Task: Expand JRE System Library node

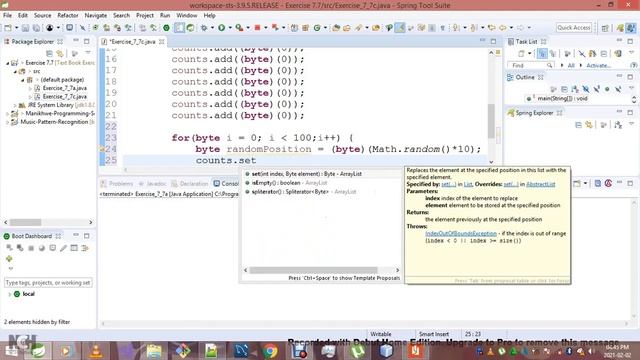Action: click(x=15, y=105)
